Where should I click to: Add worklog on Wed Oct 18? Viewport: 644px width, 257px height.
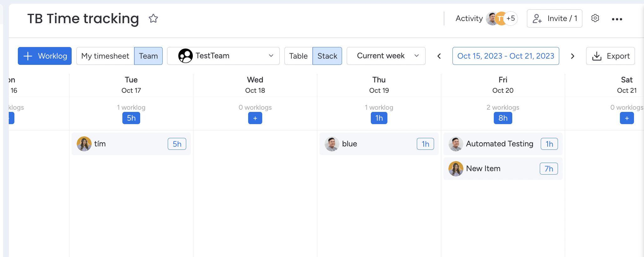coord(255,118)
